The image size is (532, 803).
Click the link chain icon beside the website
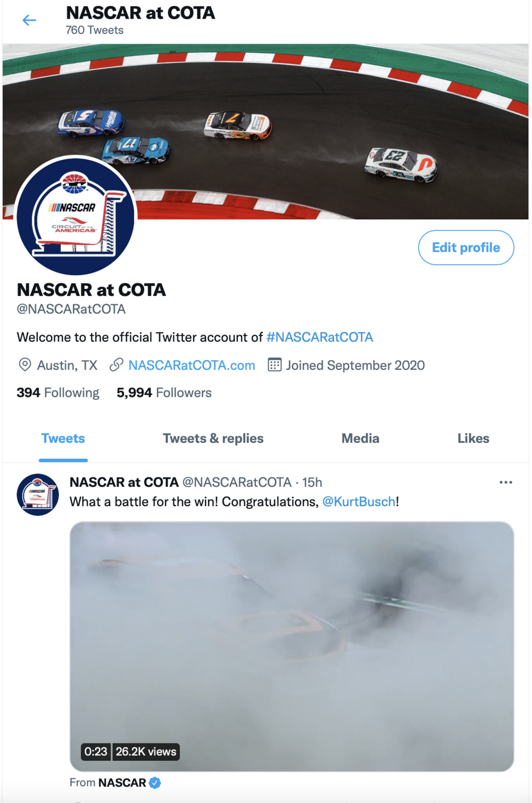pos(116,365)
